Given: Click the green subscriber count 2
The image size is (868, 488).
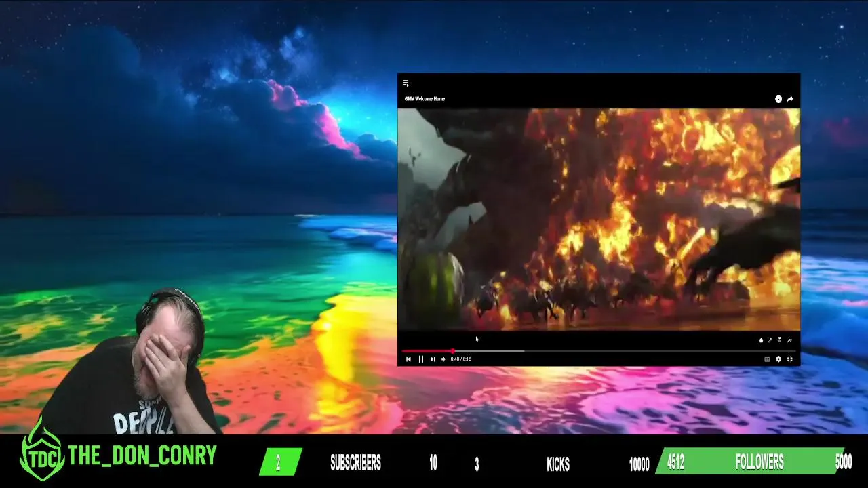Looking at the screenshot, I should click(x=278, y=464).
